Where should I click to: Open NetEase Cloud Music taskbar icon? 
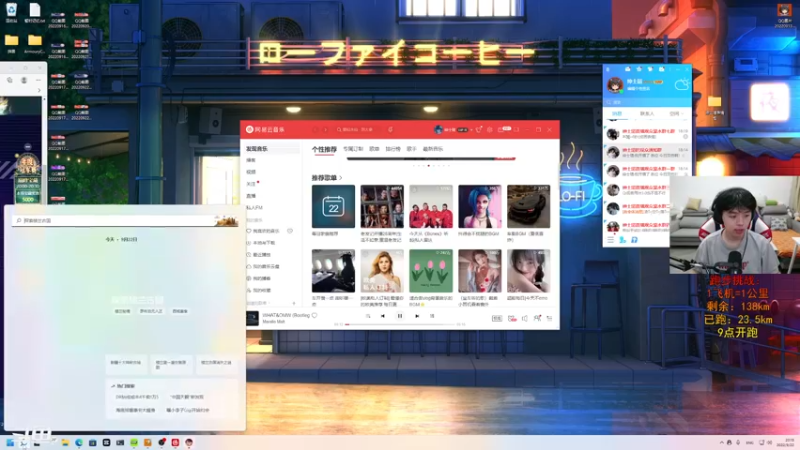175,442
